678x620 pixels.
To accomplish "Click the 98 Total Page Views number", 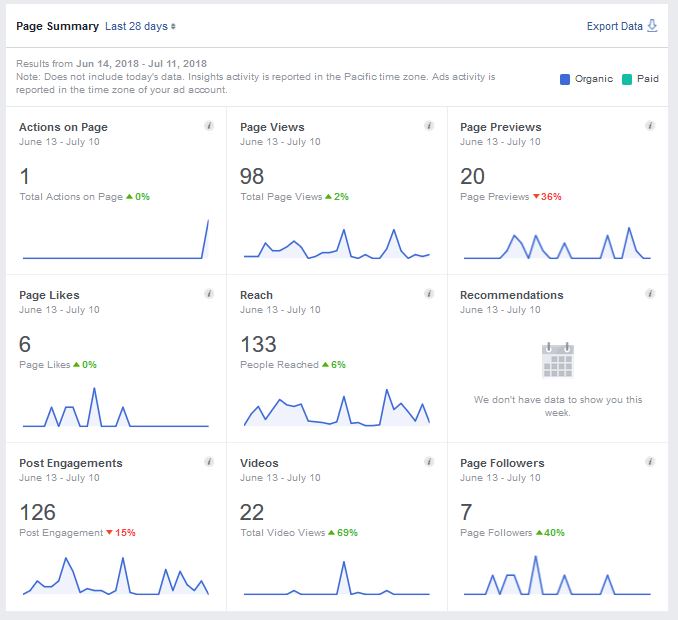I will (252, 176).
